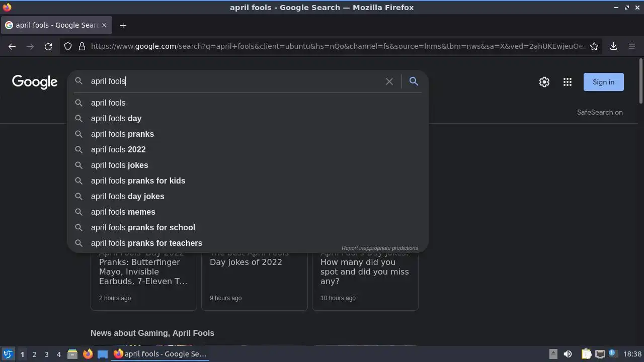644x362 pixels.
Task: Reload the current page
Action: tap(48, 46)
